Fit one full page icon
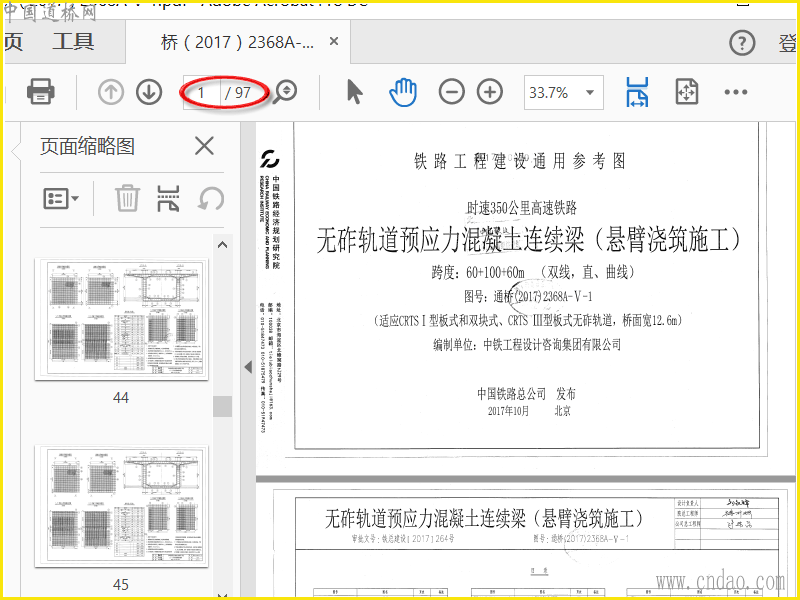The image size is (800, 600). coord(687,92)
